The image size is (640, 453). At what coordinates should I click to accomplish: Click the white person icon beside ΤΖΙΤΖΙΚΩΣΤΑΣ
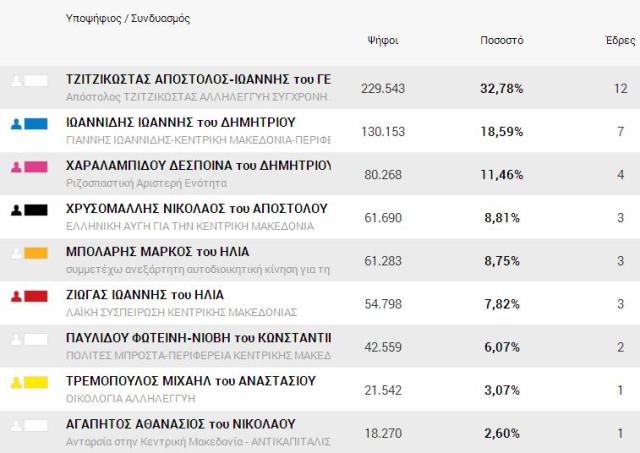click(16, 81)
